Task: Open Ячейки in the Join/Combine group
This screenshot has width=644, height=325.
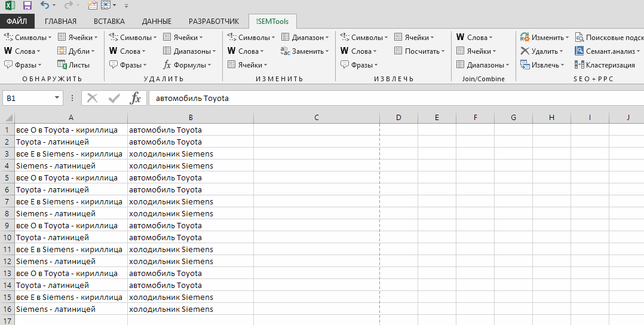Action: [x=476, y=51]
